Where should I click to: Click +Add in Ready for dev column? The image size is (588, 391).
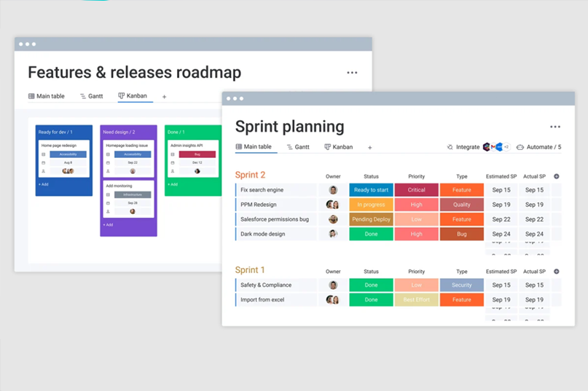pos(44,184)
